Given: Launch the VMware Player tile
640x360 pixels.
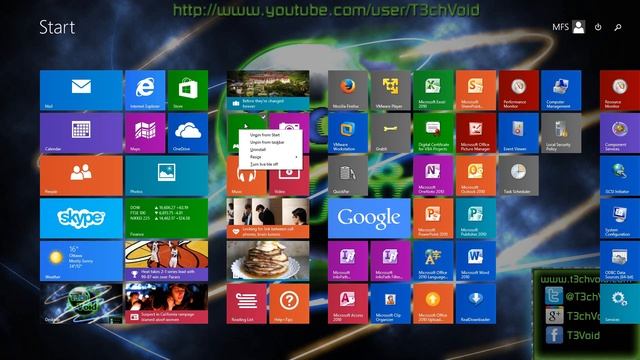Looking at the screenshot, I should pos(390,90).
